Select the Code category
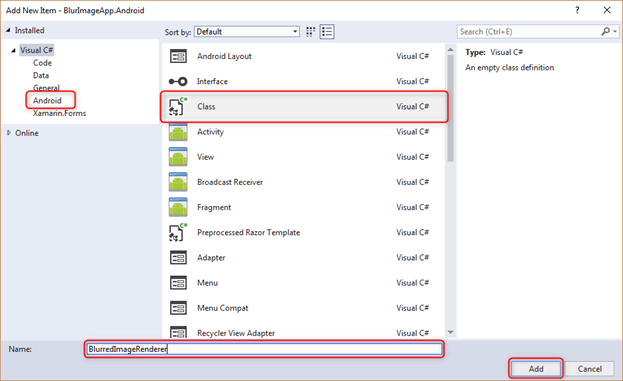The image size is (623, 381). tap(43, 63)
